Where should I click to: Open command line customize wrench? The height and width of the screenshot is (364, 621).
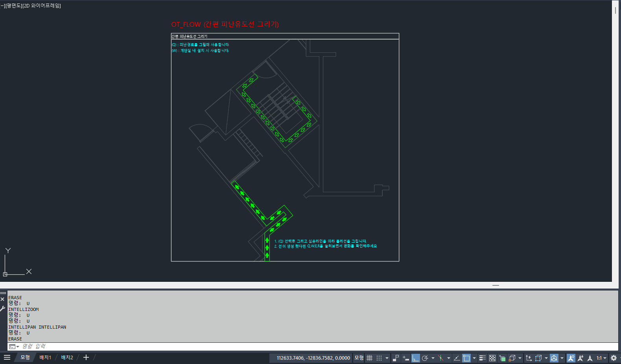[x=3, y=309]
